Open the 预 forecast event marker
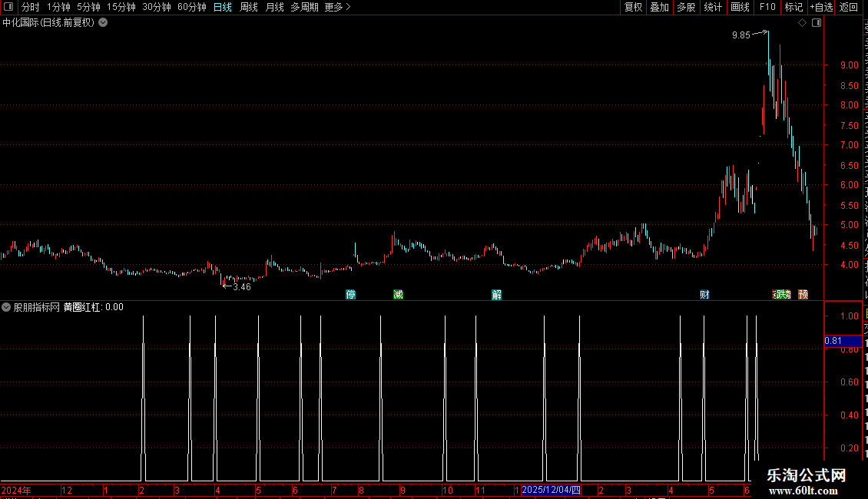The image size is (868, 499). pos(803,294)
